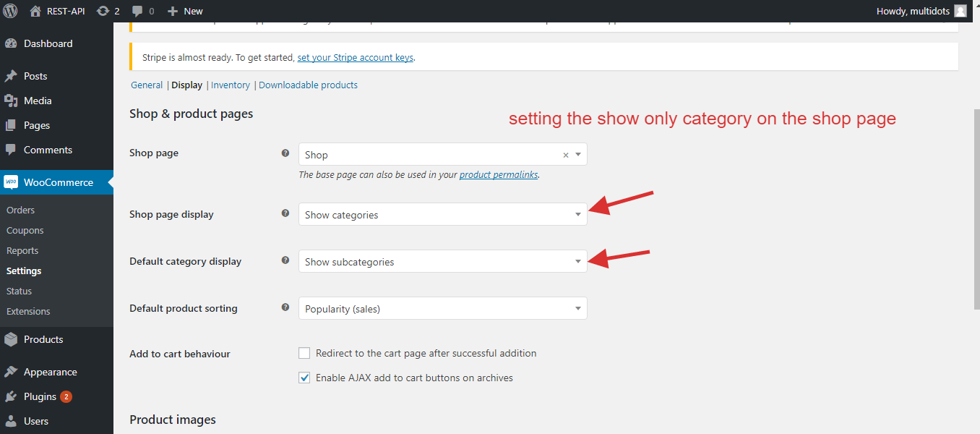Click help tip icon beside Shop page display
The image size is (980, 434).
(x=285, y=213)
